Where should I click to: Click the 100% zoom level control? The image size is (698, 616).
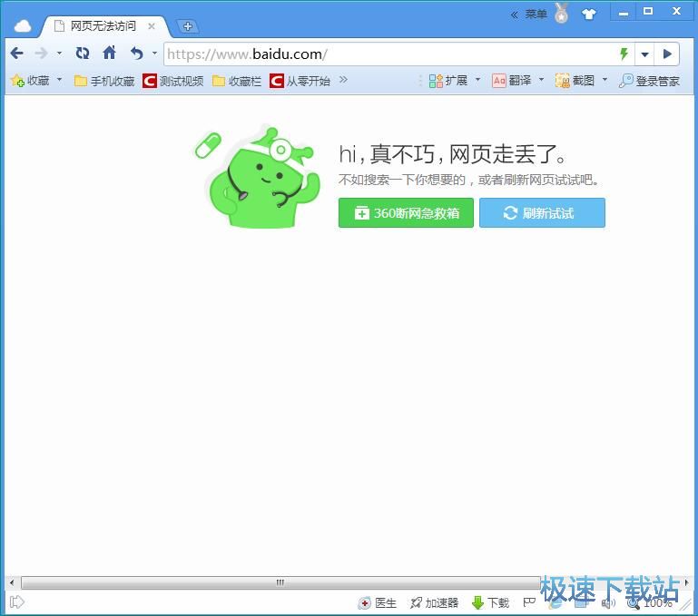[x=651, y=603]
